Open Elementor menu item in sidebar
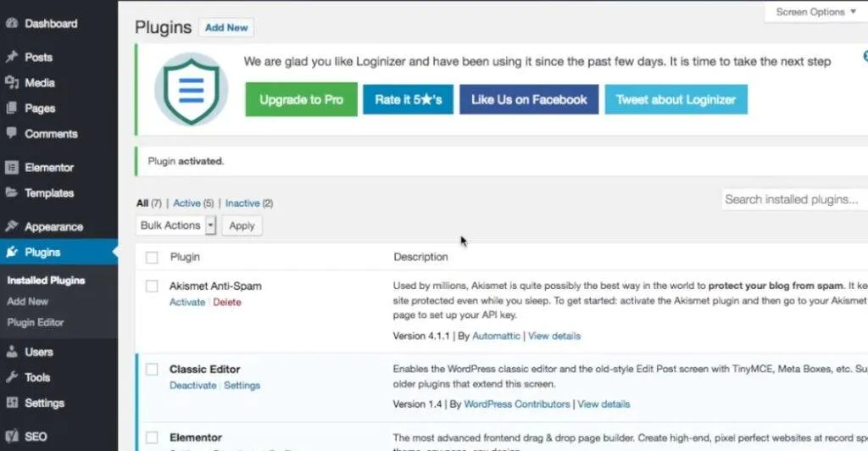This screenshot has height=451, width=868. 49,167
